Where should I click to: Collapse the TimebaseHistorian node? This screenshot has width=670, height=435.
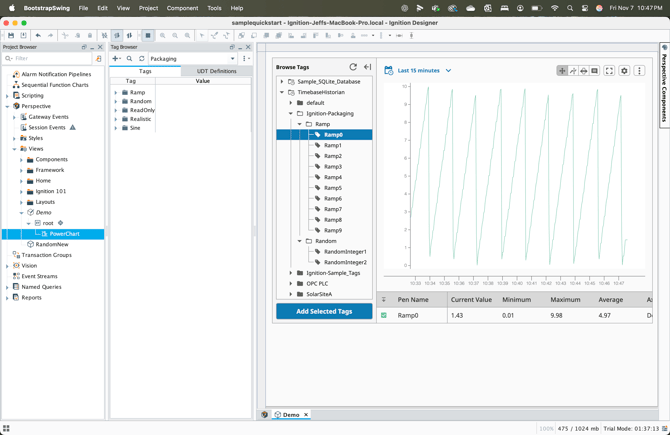[x=283, y=92]
